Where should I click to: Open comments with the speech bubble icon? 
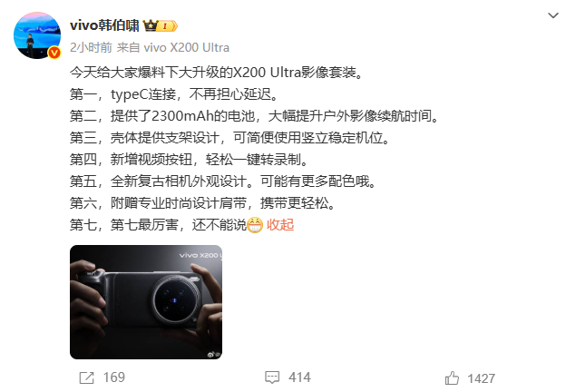(272, 377)
